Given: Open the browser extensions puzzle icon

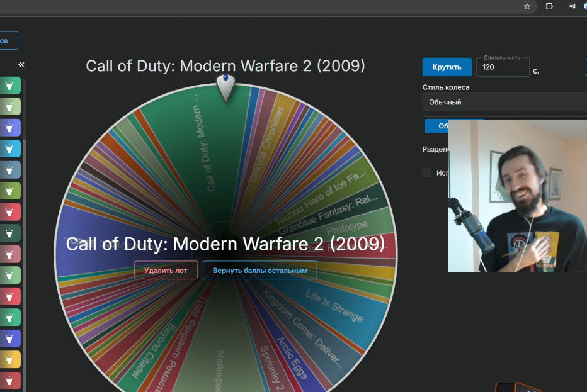Looking at the screenshot, I should click(x=549, y=6).
